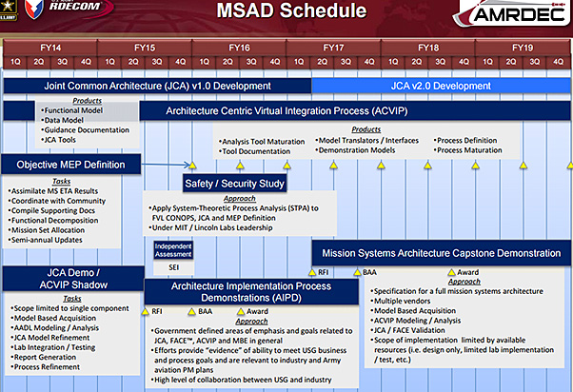Click the 3Q cell under FY16
The image size is (573, 392).
click(x=251, y=62)
